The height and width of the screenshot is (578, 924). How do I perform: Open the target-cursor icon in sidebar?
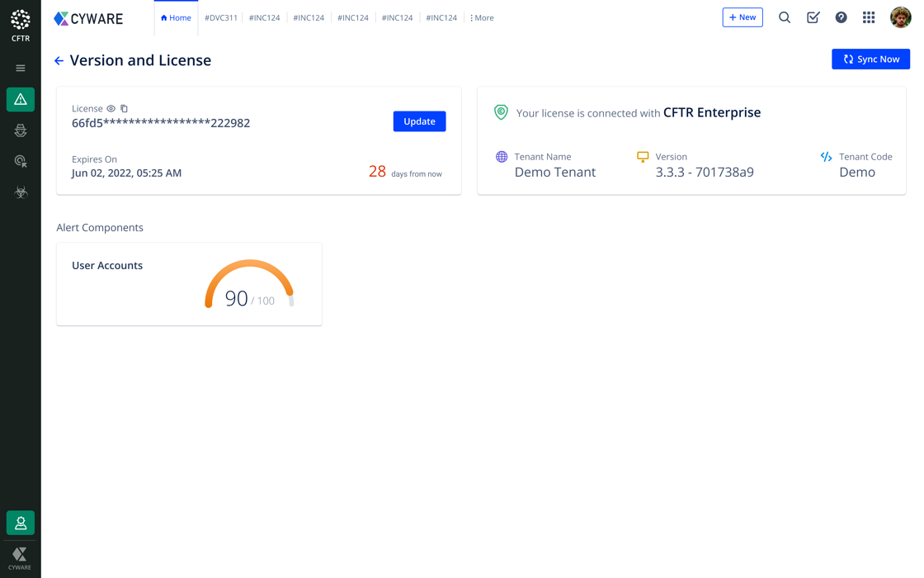pyautogui.click(x=21, y=162)
